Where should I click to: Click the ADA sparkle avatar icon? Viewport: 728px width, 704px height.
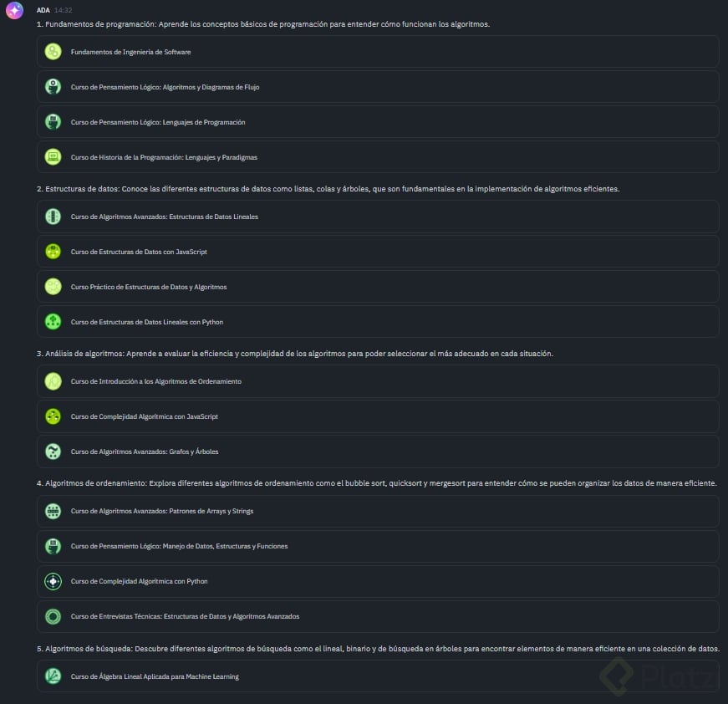14,11
